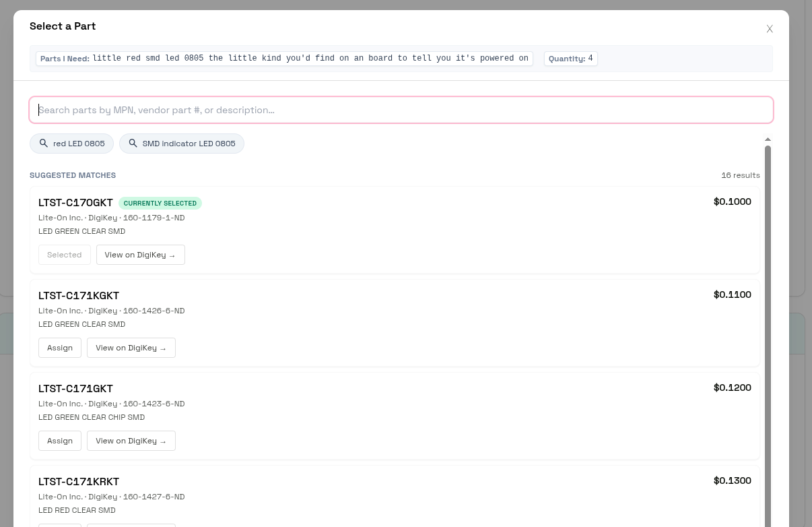Click the Parts I Need description field

310,59
